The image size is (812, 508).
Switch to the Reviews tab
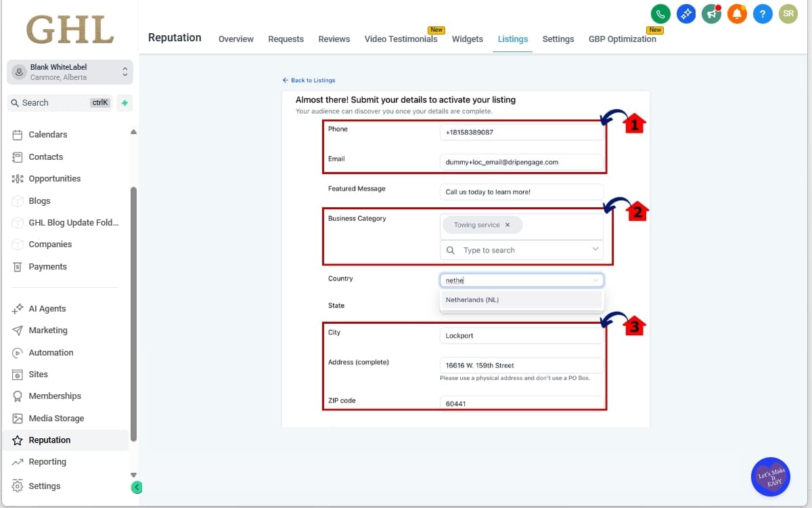click(x=334, y=39)
